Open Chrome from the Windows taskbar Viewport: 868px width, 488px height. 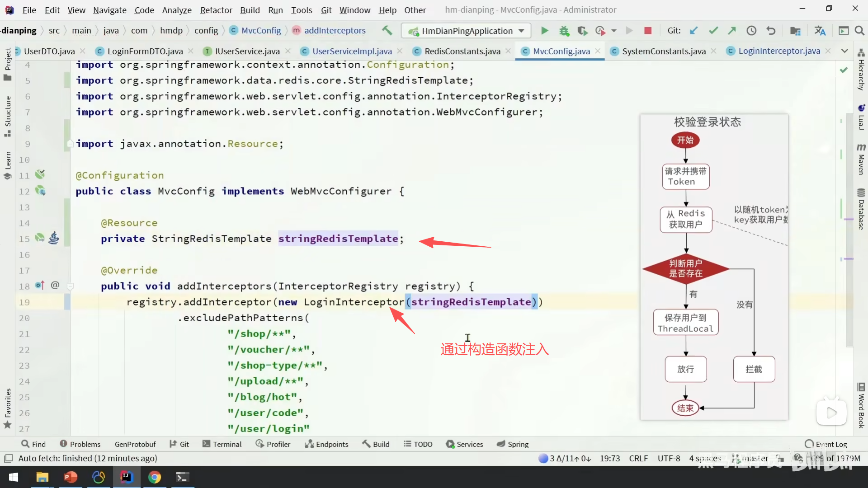click(154, 477)
